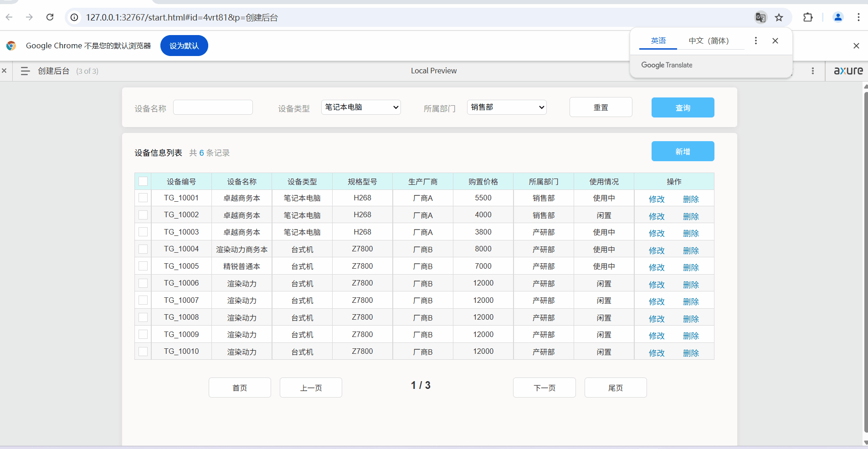This screenshot has height=449, width=868.
Task: Click the Google Translate icon in address bar
Action: [760, 17]
